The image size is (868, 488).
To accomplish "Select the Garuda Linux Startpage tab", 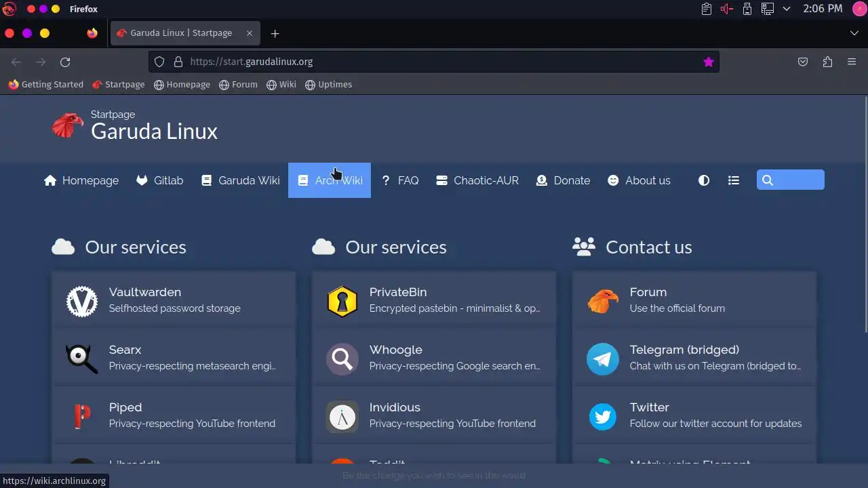I will point(184,33).
